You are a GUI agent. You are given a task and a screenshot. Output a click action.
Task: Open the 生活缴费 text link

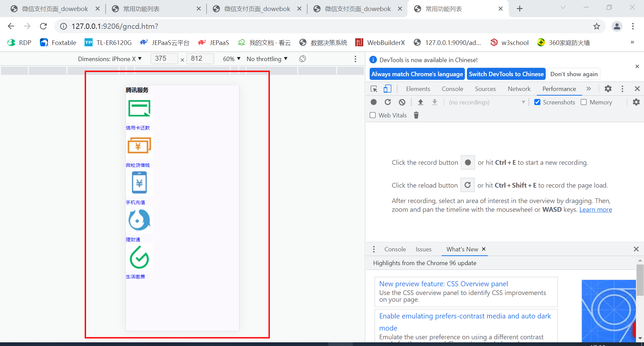(136, 277)
